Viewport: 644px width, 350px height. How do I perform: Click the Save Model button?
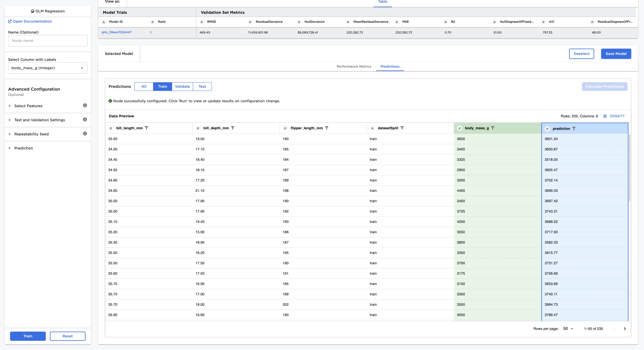tap(616, 54)
